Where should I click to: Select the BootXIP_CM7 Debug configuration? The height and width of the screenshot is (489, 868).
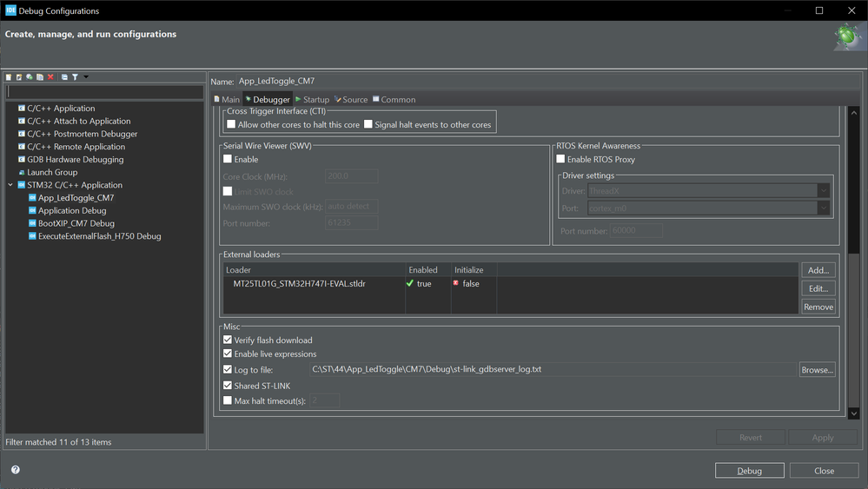click(76, 223)
